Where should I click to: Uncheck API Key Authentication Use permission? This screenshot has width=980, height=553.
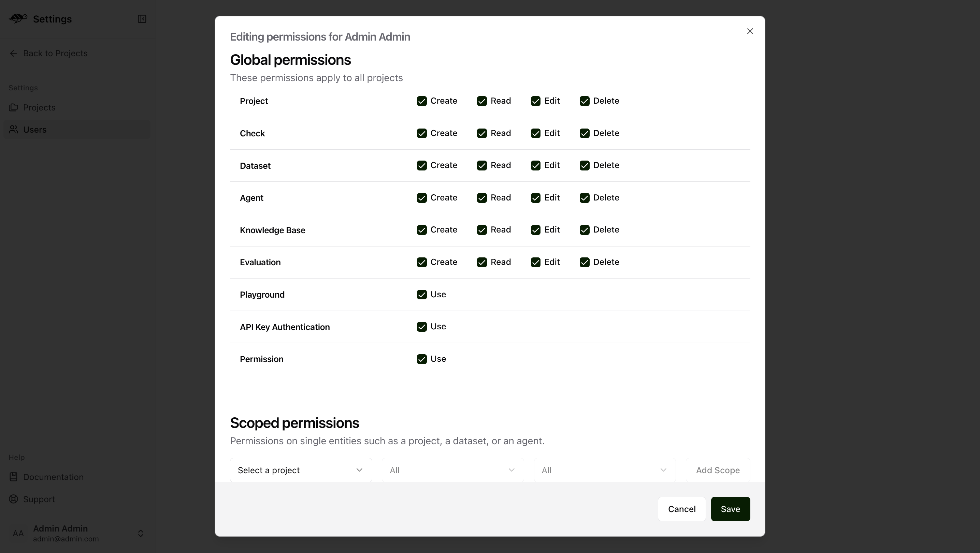(x=421, y=327)
